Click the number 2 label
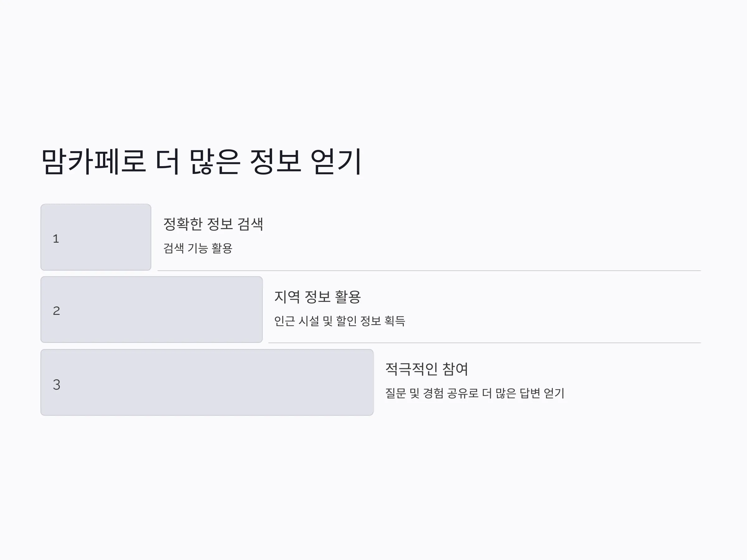 pos(56,310)
